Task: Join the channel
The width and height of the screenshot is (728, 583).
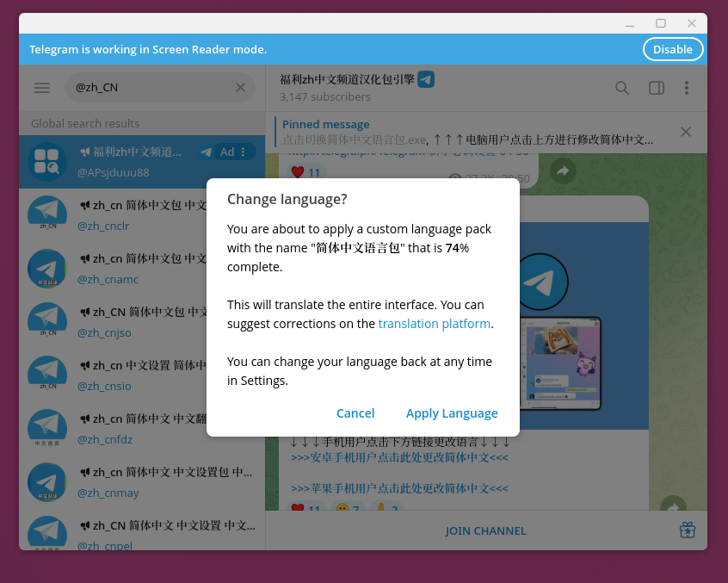Action: click(485, 531)
